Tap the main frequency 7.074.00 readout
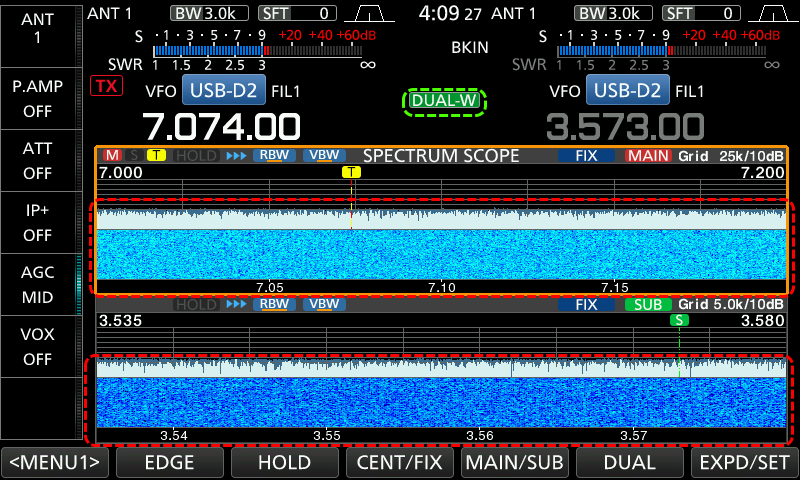The height and width of the screenshot is (480, 800). (221, 128)
